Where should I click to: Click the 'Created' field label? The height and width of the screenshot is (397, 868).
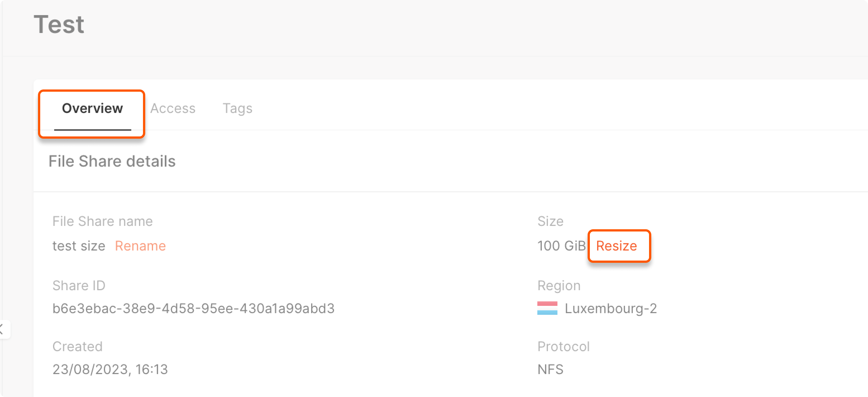[x=78, y=346]
